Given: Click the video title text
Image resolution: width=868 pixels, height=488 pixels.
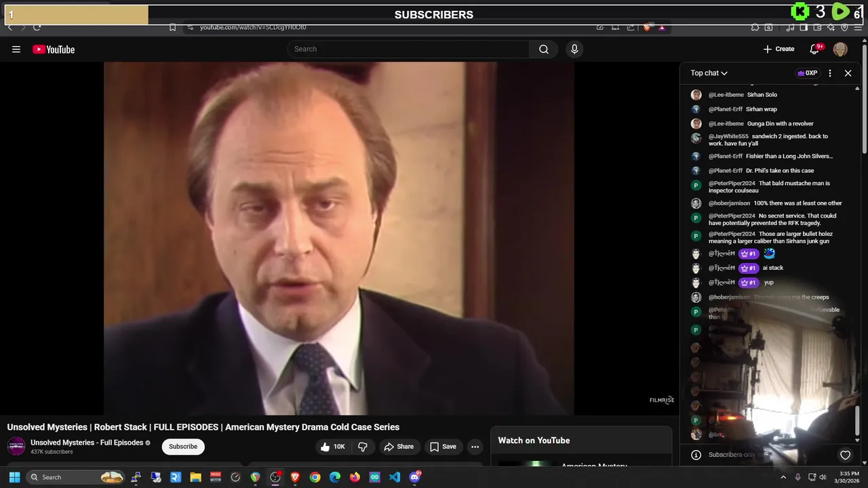Looking at the screenshot, I should [203, 427].
